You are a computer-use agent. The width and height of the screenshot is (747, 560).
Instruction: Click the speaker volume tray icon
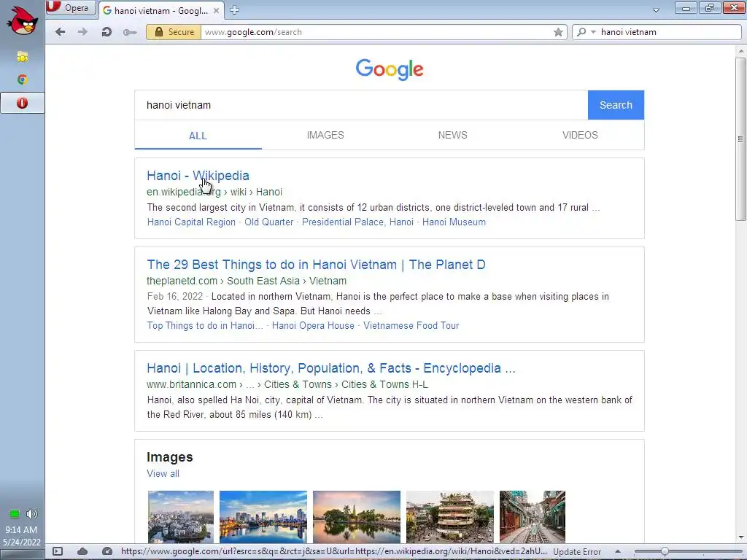pyautogui.click(x=31, y=513)
